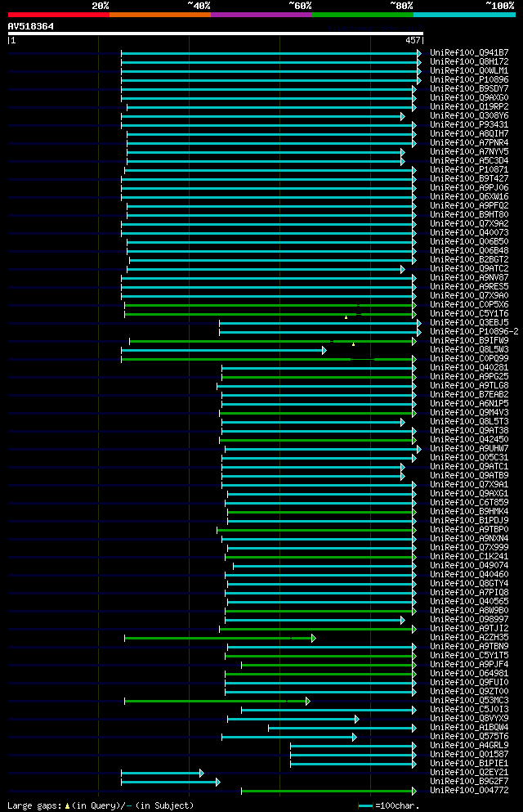The height and width of the screenshot is (812, 523).
Task: Select the UniRef100_B1PIE1 label
Action: coord(469,763)
